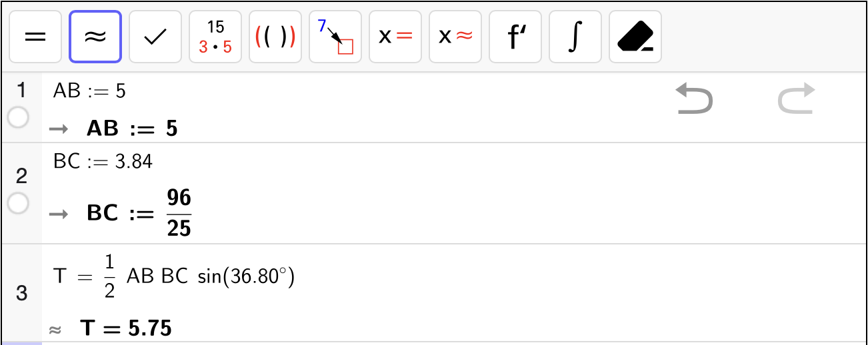Toggle visibility circle for row 1
Image resolution: width=868 pixels, height=345 pixels.
coord(19,118)
